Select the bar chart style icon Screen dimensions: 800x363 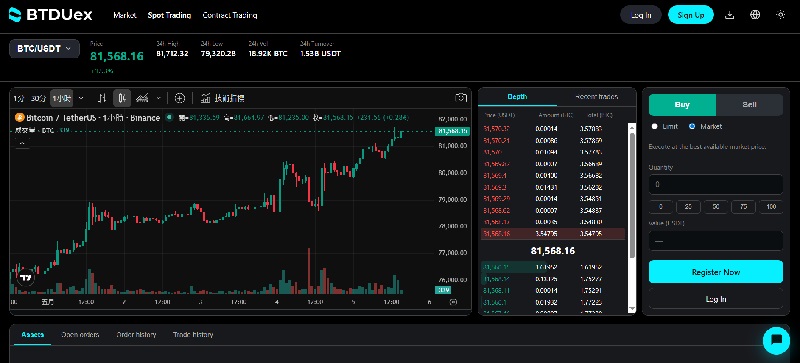[102, 98]
